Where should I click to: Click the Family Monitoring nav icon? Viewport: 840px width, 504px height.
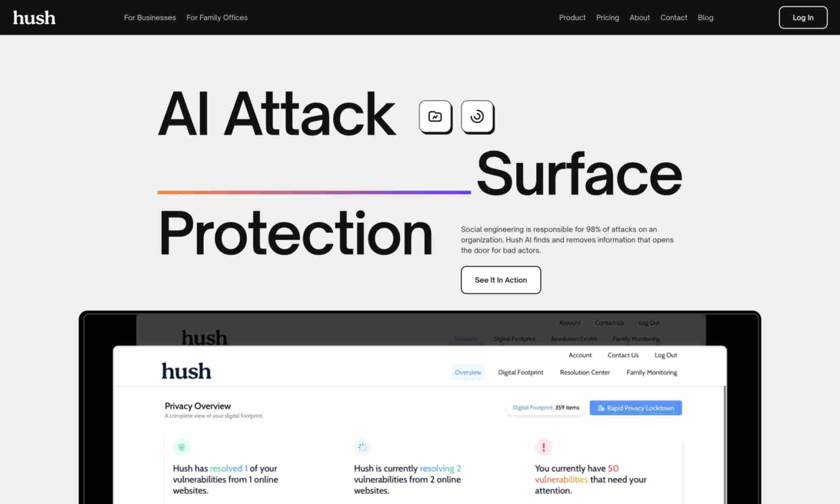click(x=651, y=372)
